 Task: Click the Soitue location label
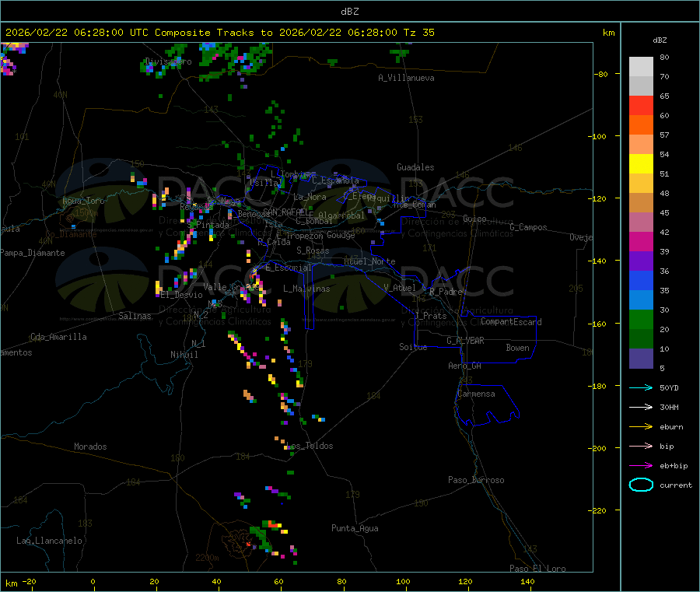pyautogui.click(x=413, y=347)
